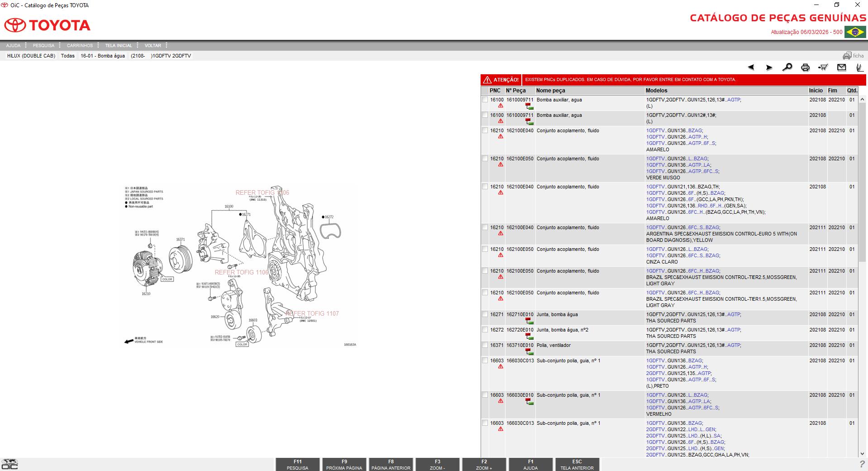
Task: Click VOLTAR in the menu bar
Action: tap(153, 45)
